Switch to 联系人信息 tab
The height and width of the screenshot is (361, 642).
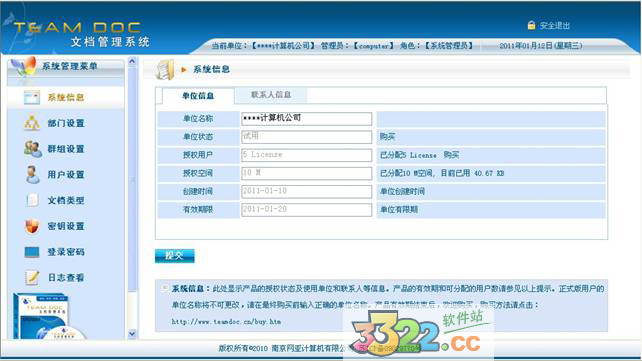click(x=271, y=95)
